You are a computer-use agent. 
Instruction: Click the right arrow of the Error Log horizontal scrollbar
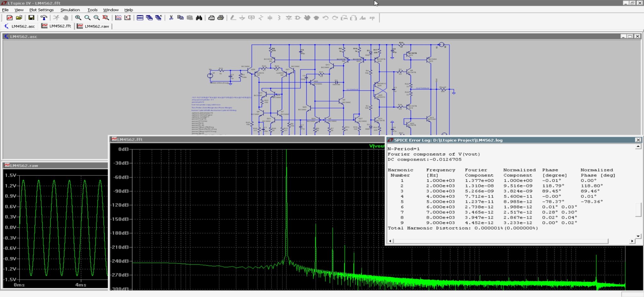click(x=632, y=241)
